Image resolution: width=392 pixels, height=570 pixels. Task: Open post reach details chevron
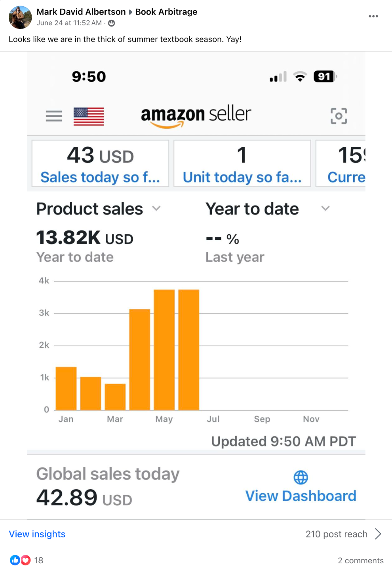click(x=378, y=534)
